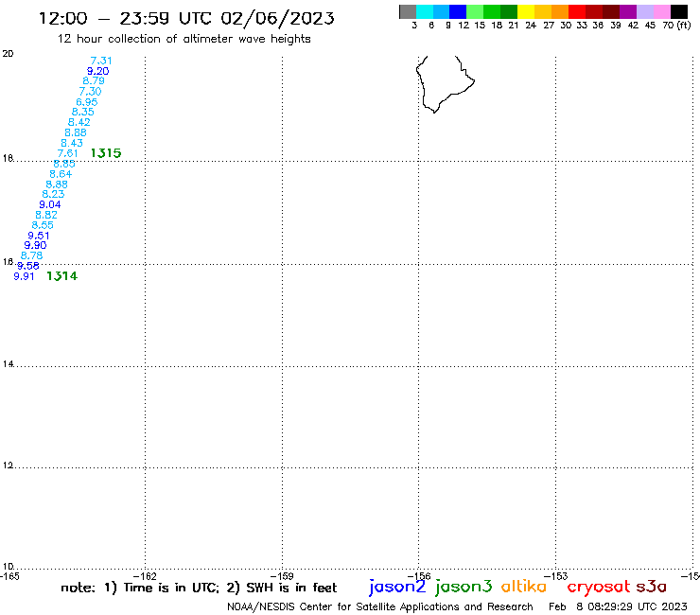The height and width of the screenshot is (615, 700).
Task: Click the jason3 satellite label
Action: (464, 587)
